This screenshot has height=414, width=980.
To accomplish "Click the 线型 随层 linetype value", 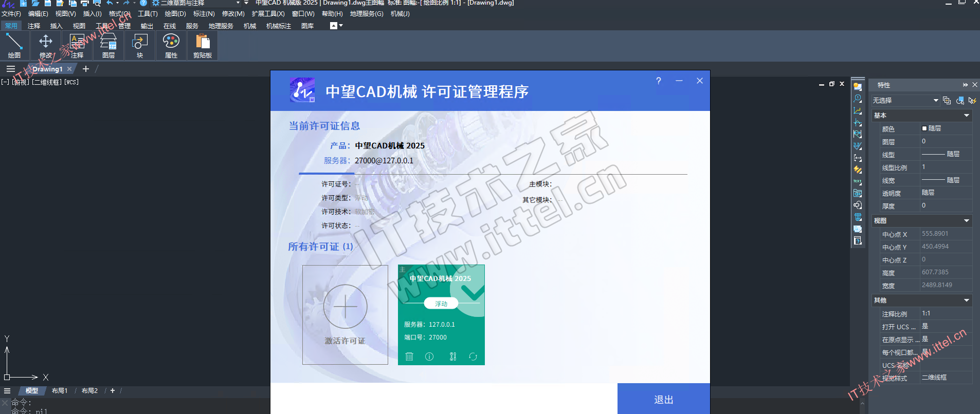I will (946, 154).
